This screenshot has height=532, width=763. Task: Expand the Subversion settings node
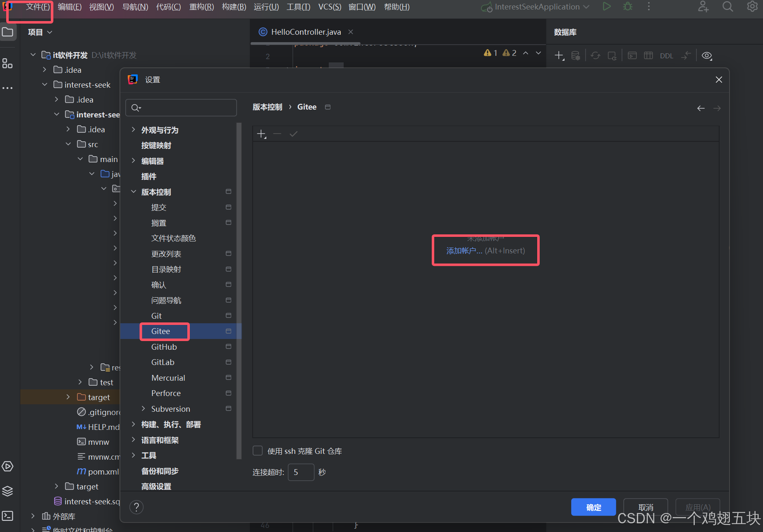[144, 408]
